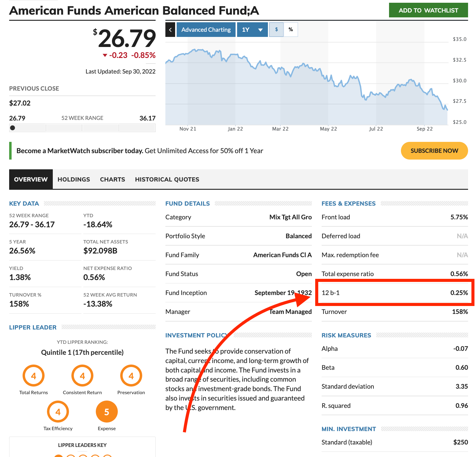The image size is (476, 457).
Task: Click the Key Data section heading
Action: [x=24, y=203]
